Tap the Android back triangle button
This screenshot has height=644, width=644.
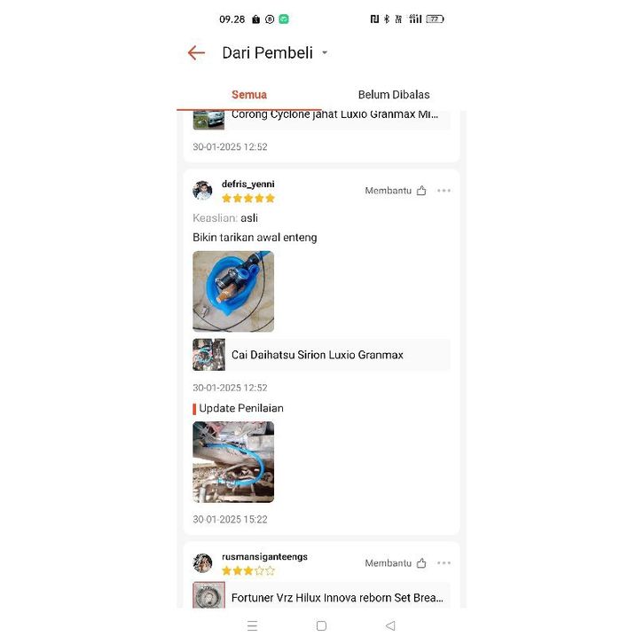[390, 625]
